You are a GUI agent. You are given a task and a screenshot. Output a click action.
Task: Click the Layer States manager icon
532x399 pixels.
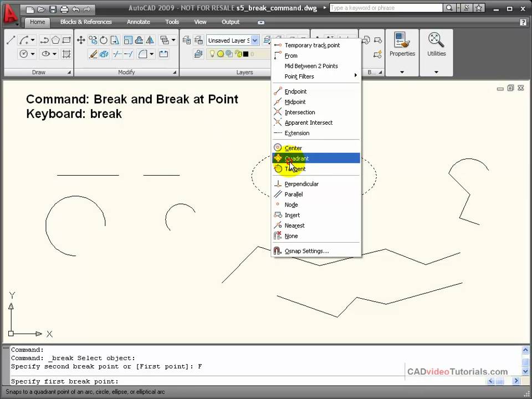pos(198,40)
